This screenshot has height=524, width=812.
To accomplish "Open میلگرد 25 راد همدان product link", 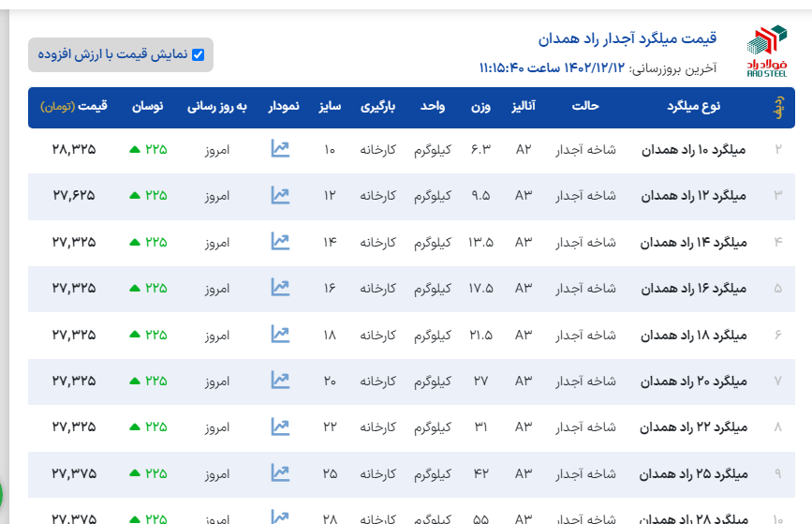I will [x=693, y=473].
